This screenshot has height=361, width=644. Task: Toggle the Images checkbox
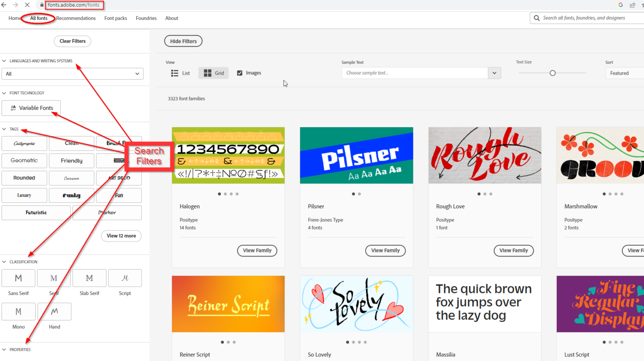pos(240,73)
